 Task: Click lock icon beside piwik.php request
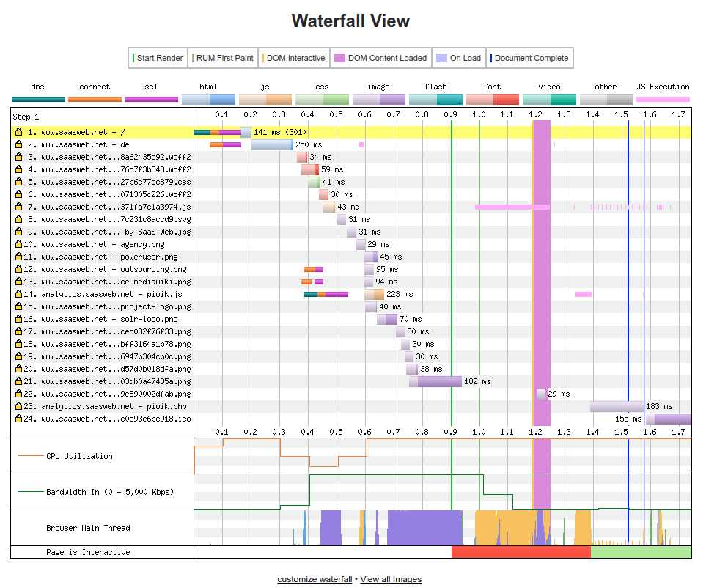coord(18,406)
